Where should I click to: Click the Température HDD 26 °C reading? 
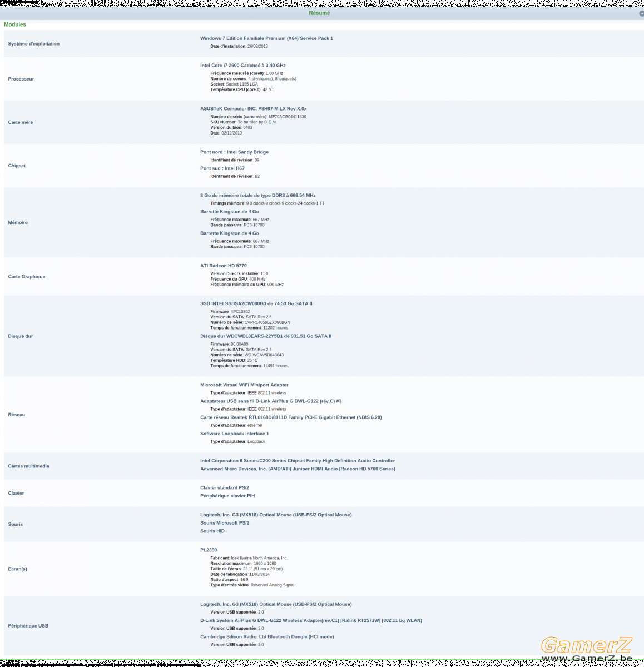(x=234, y=361)
